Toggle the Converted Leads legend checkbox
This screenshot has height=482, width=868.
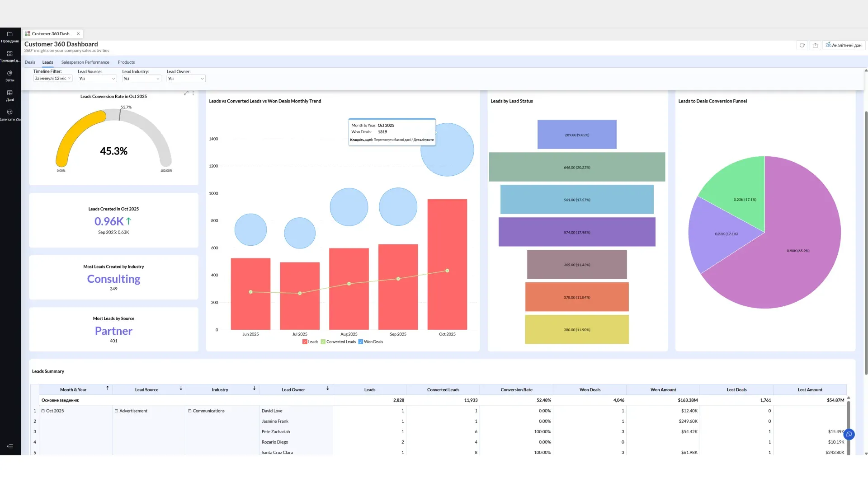pyautogui.click(x=323, y=342)
